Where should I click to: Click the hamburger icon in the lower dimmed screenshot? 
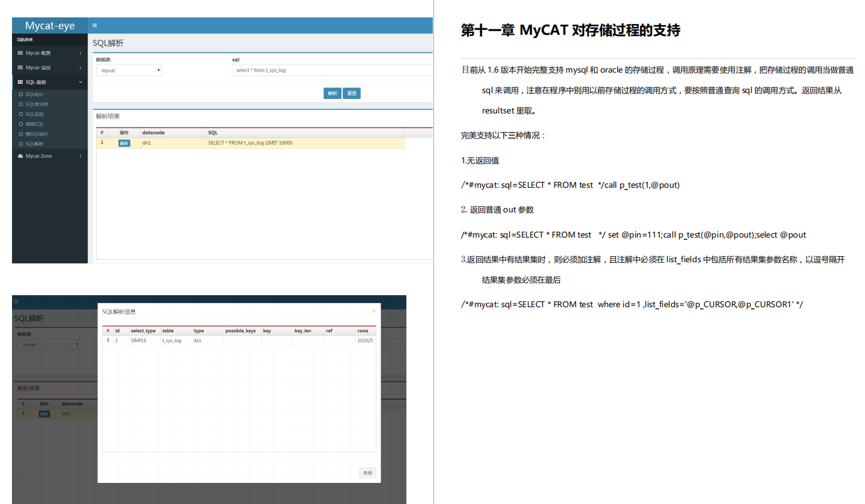coord(16,301)
